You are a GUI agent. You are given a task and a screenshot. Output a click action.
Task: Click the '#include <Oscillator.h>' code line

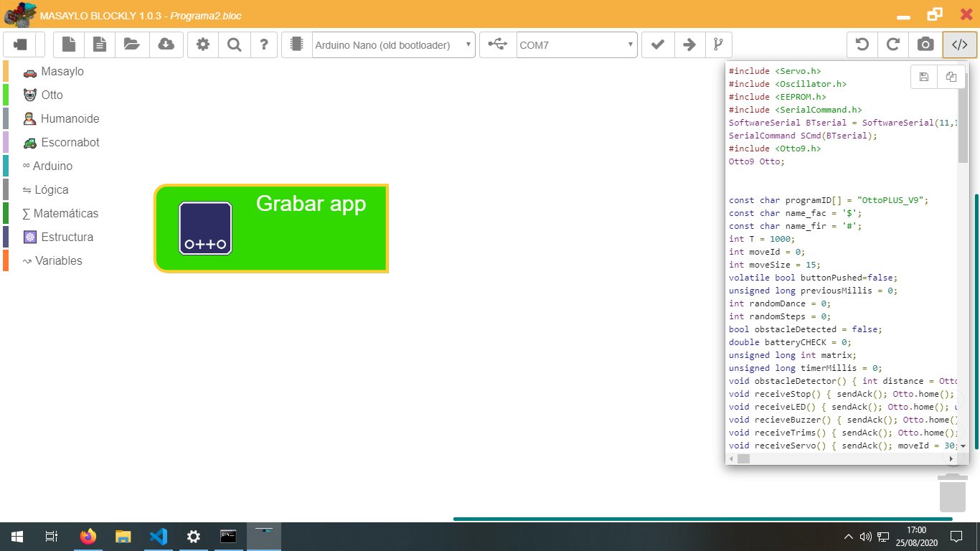(x=788, y=84)
